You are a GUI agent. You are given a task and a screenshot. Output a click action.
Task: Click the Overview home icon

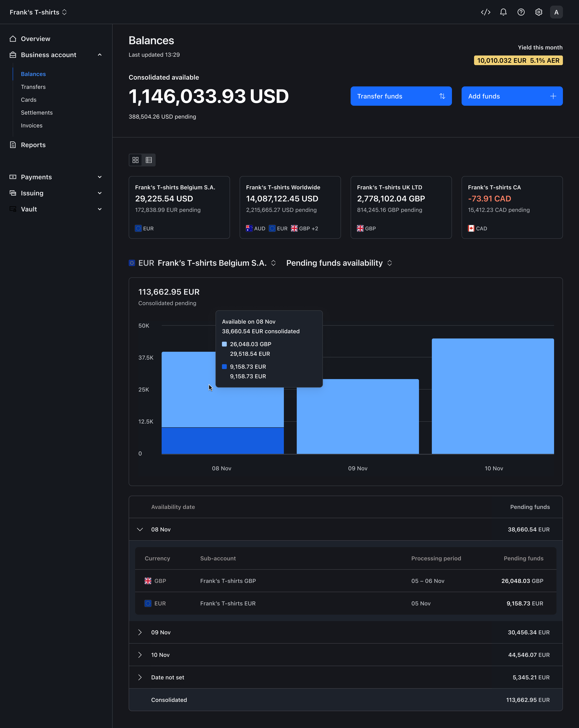tap(13, 39)
